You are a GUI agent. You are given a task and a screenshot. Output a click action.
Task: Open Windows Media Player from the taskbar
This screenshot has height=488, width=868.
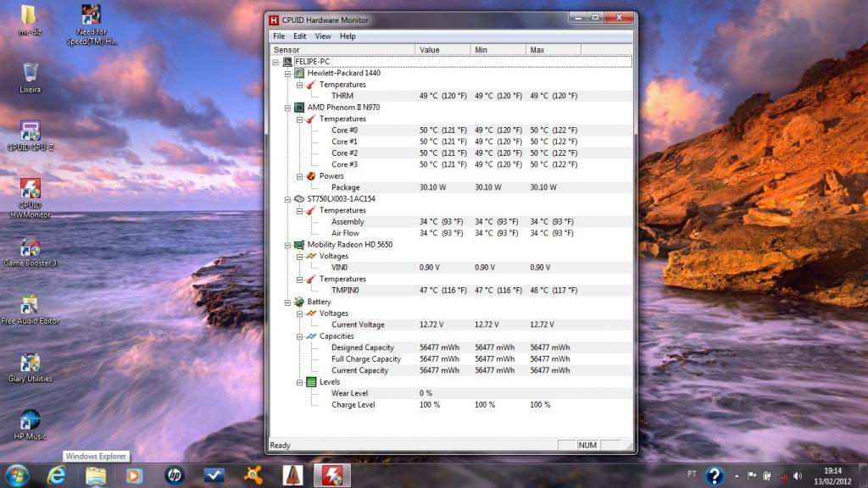[135, 475]
